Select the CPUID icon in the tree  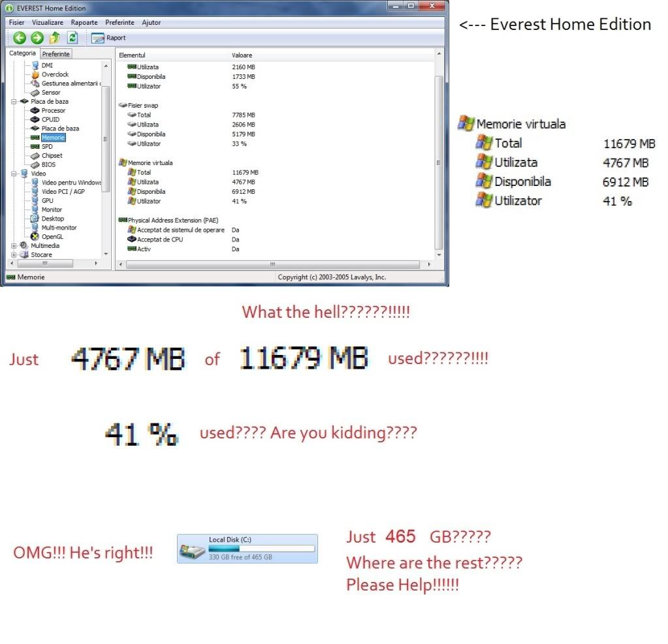point(35,119)
